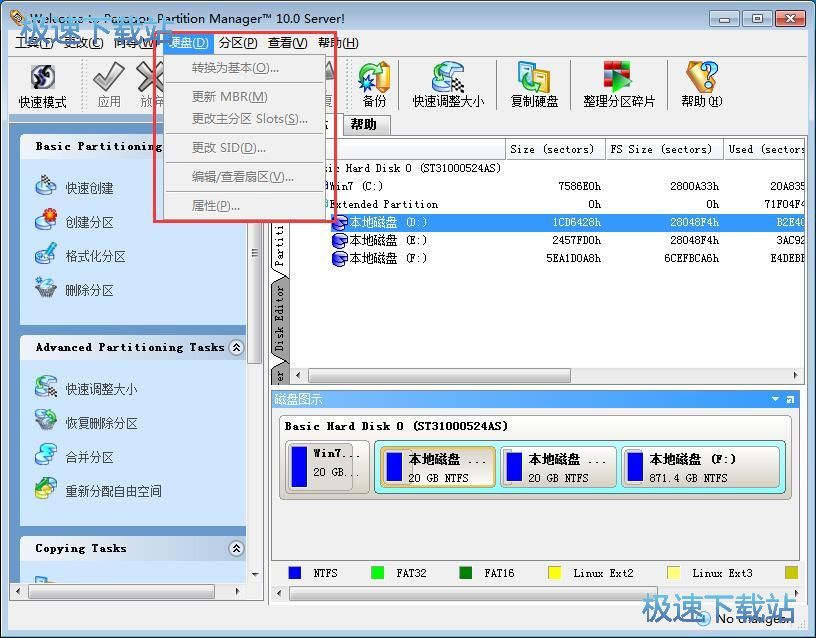
Task: Select 快速调整大小 under Advanced Partitioning Tasks
Action: 101,389
